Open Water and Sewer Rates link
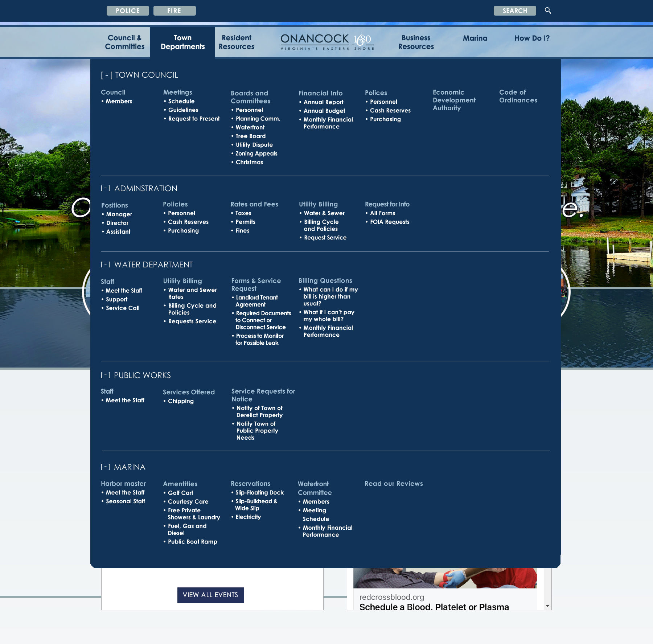The height and width of the screenshot is (644, 653). tap(192, 293)
